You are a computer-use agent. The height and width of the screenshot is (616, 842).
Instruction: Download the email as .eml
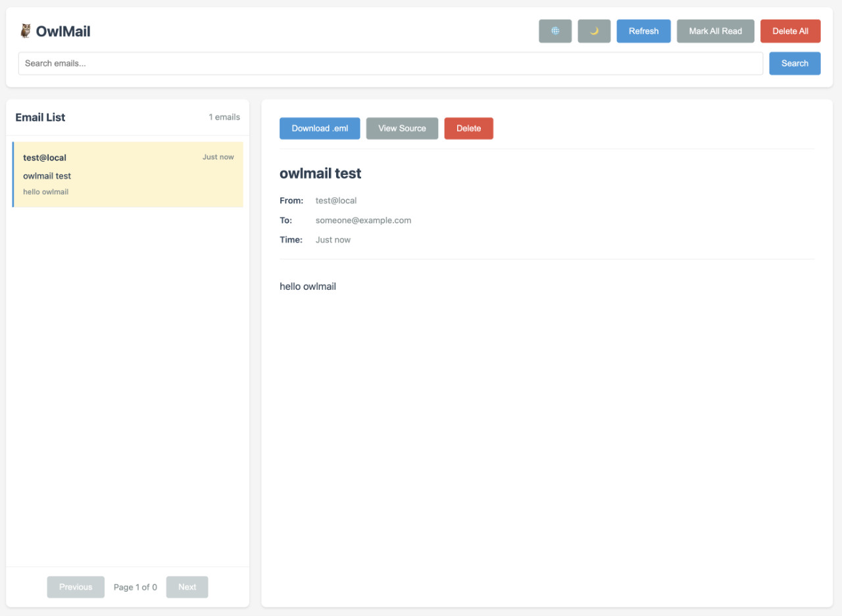coord(320,128)
